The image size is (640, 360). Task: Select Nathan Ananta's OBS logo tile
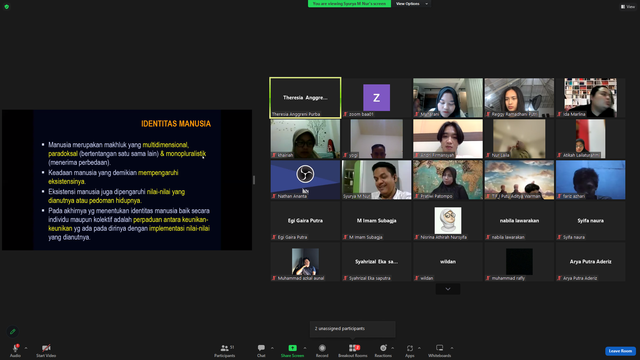305,180
